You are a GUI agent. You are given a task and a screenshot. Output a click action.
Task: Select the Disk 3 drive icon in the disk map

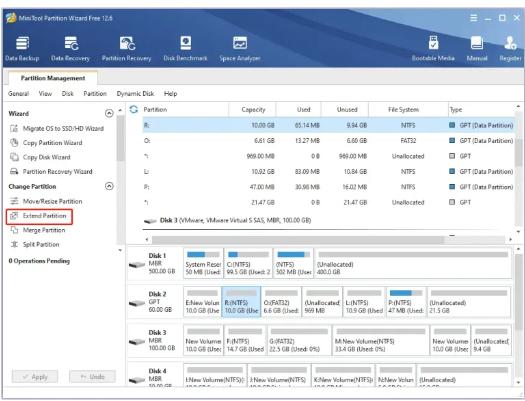(x=137, y=342)
